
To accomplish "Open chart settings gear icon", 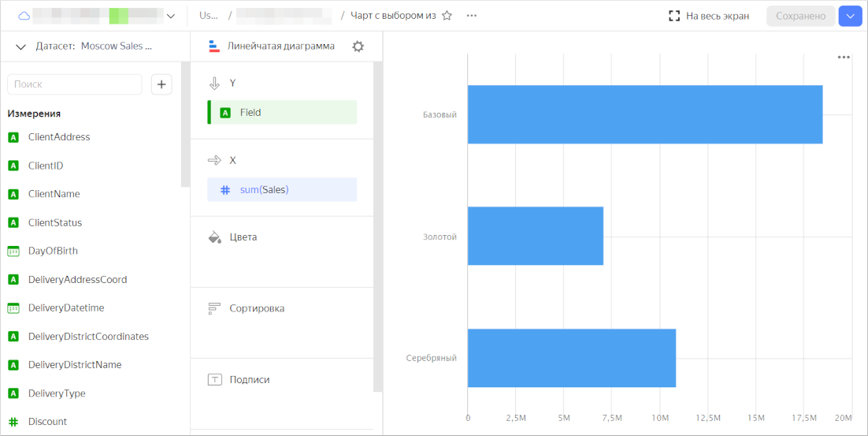I will [358, 47].
